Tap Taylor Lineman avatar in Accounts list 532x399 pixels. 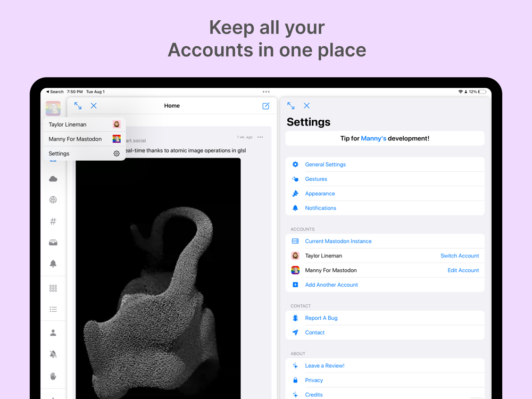tap(295, 256)
